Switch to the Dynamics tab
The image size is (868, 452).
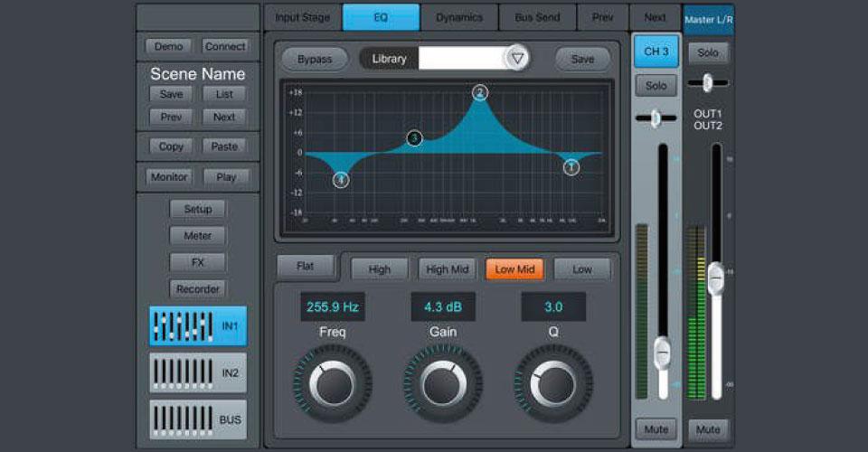tap(459, 17)
